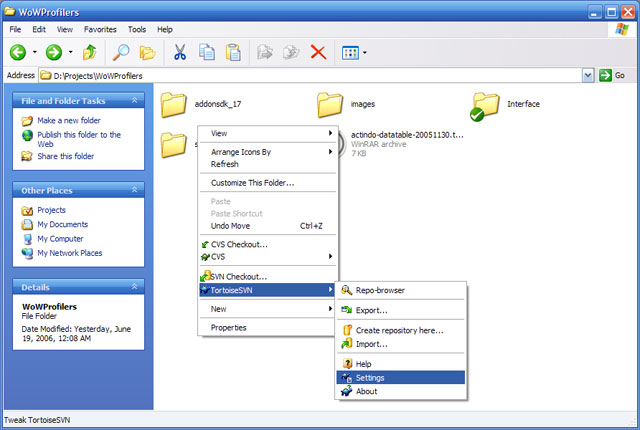Click the red Delete X icon
Screen dimensions: 640x430
click(318, 52)
